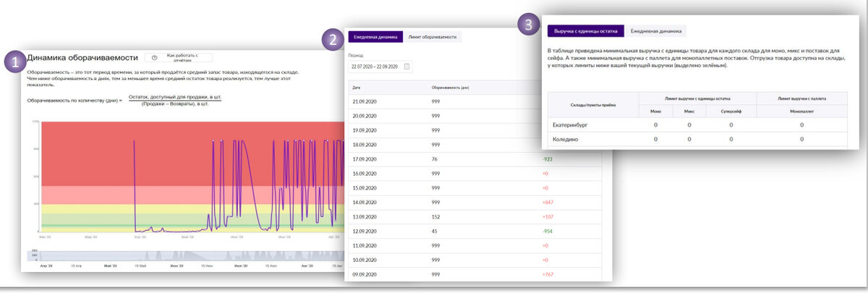The image size is (868, 293).
Task: Switch to the 'Лимит оборачиваемости' tab
Action: [x=433, y=37]
